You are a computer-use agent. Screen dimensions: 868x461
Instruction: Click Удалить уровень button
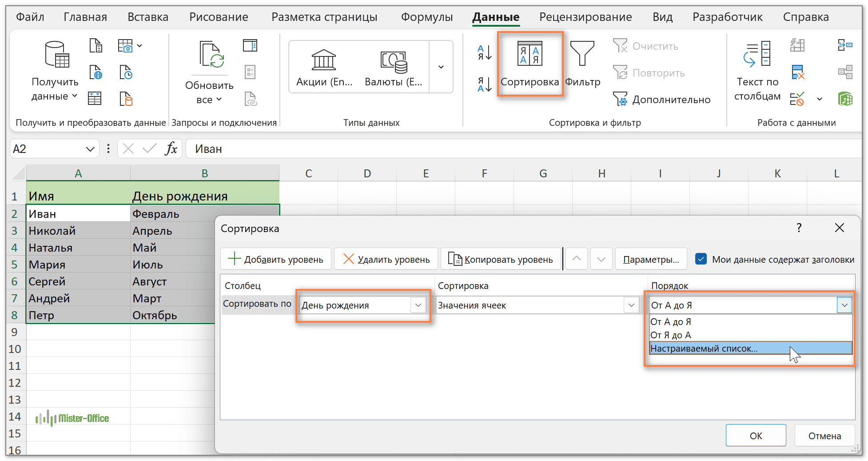(x=386, y=259)
